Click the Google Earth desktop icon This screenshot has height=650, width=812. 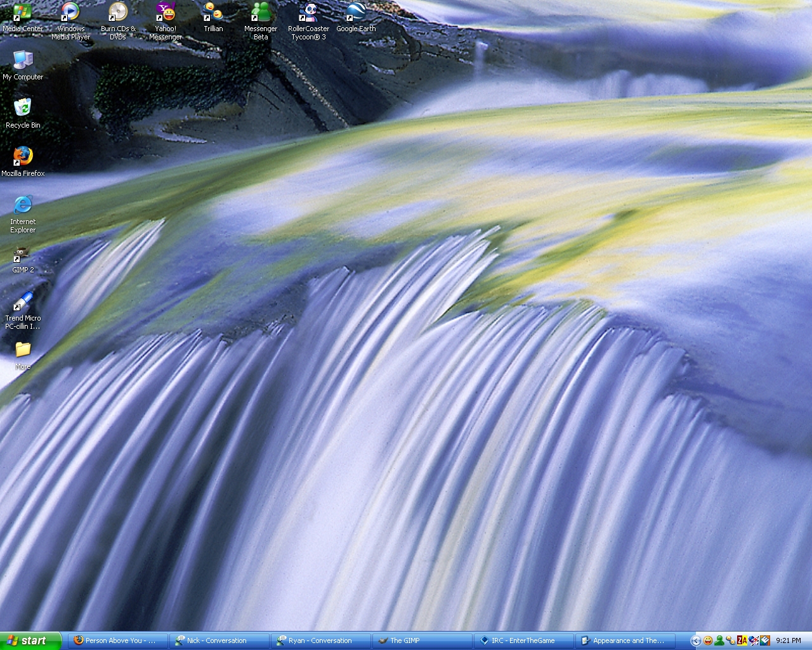(356, 13)
